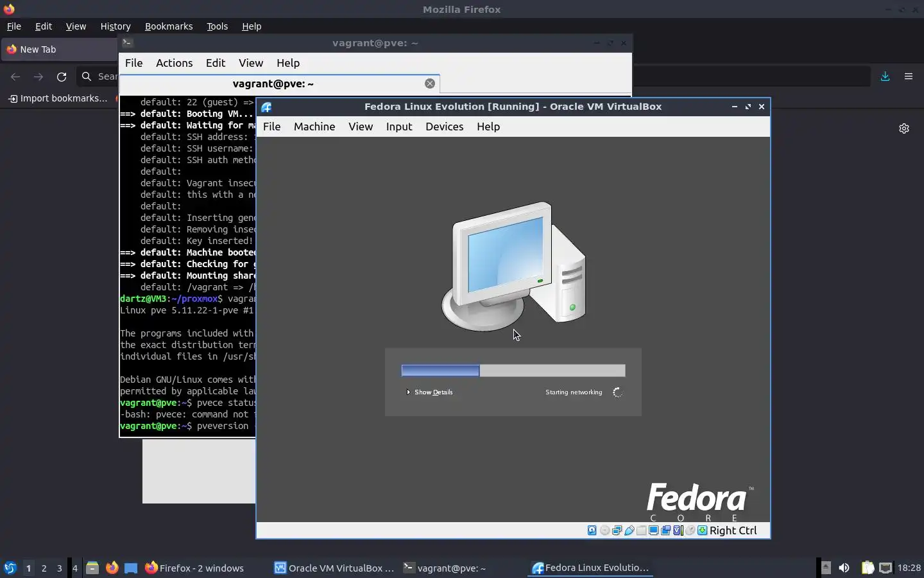
Task: Open New Tab personalize settings gear
Action: [x=904, y=128]
